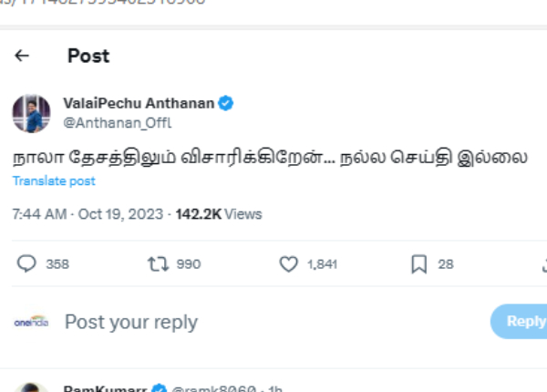Image resolution: width=547 pixels, height=392 pixels.
Task: Click the verified badge next to RamKumarr
Action: point(159,388)
